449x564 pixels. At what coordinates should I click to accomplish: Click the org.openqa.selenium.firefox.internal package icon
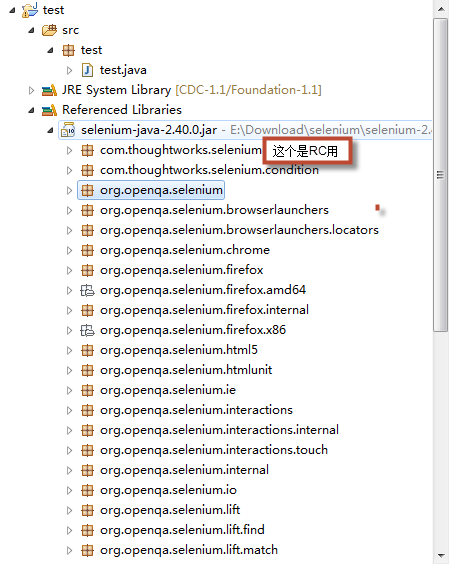pyautogui.click(x=87, y=310)
